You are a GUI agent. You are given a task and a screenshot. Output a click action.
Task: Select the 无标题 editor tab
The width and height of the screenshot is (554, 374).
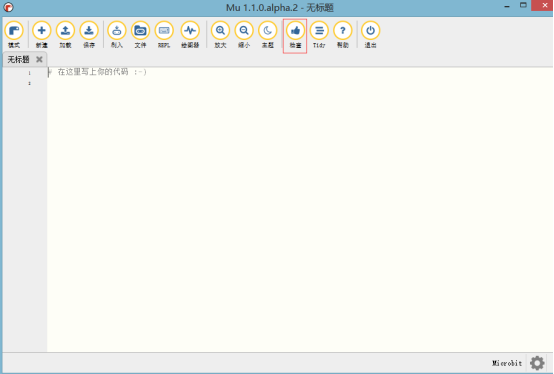tap(18, 59)
